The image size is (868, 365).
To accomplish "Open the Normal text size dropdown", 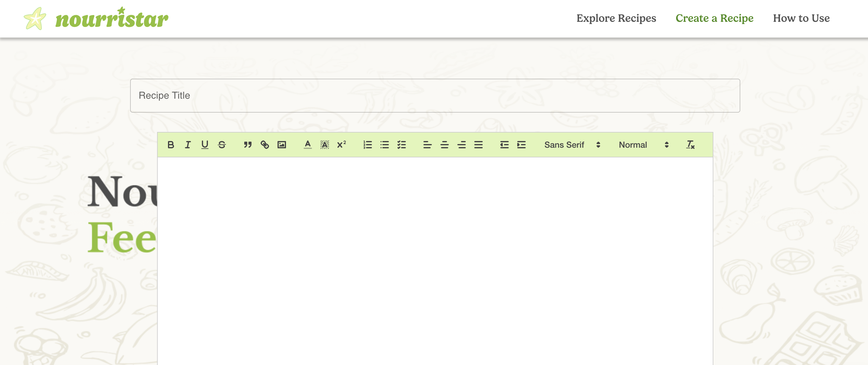I will click(x=643, y=145).
